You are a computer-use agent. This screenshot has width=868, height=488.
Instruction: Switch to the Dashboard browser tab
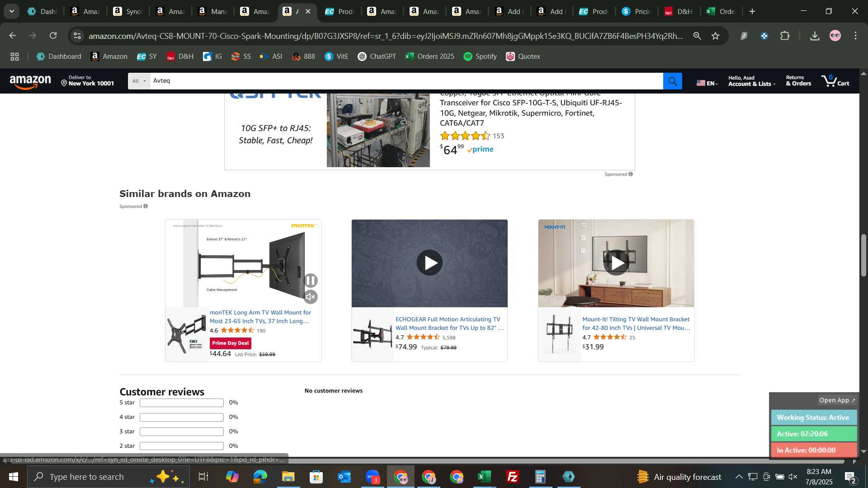pyautogui.click(x=42, y=11)
